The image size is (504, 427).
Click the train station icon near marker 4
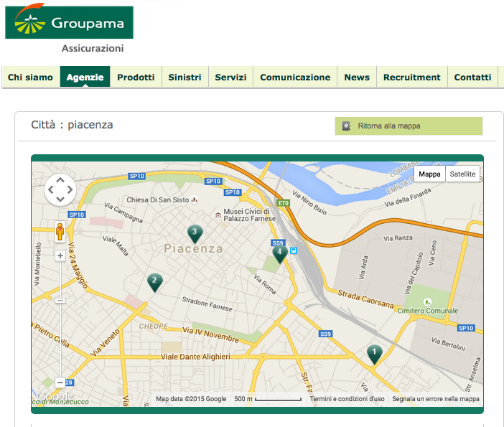[294, 250]
